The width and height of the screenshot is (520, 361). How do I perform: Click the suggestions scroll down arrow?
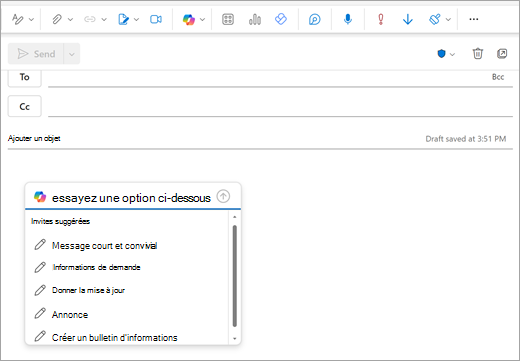tap(235, 339)
